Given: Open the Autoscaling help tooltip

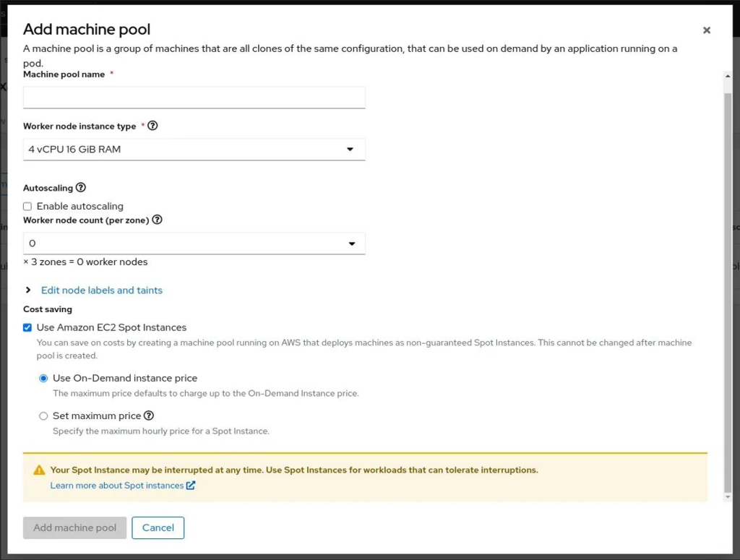Looking at the screenshot, I should [81, 188].
